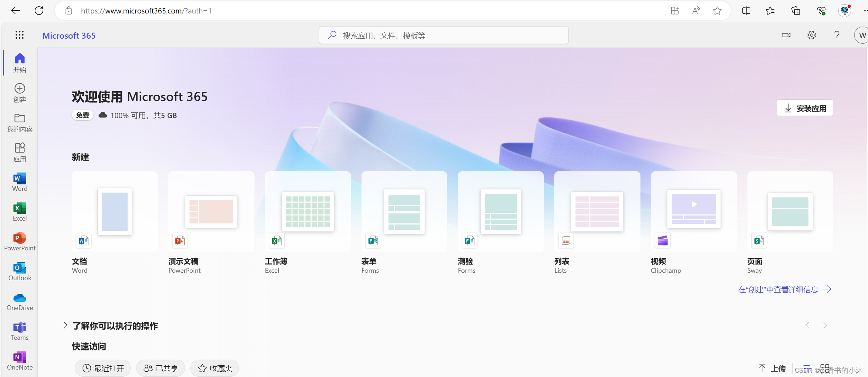
Task: Select the 收藏夹 filter tab
Action: pos(215,368)
